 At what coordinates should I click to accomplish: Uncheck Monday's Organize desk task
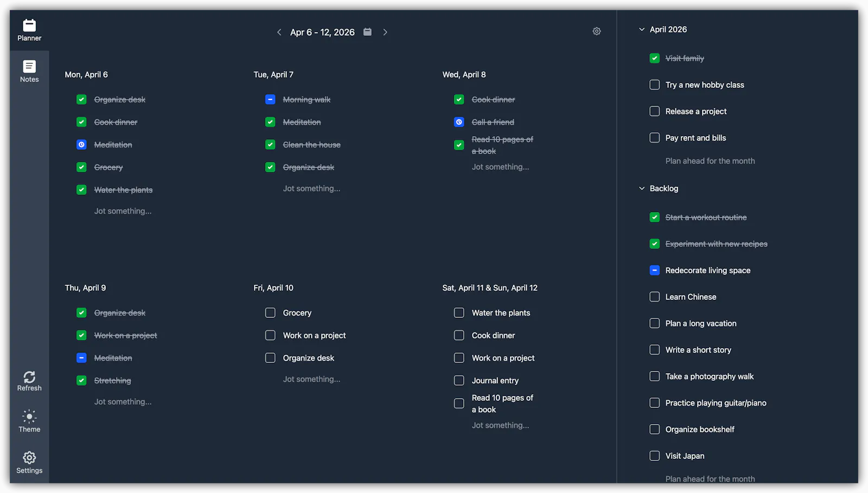(x=81, y=99)
